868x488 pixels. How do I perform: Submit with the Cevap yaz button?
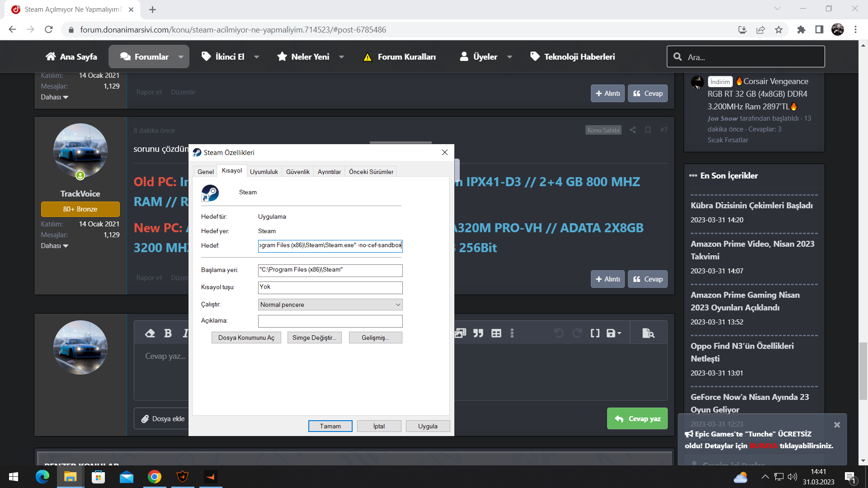click(637, 419)
